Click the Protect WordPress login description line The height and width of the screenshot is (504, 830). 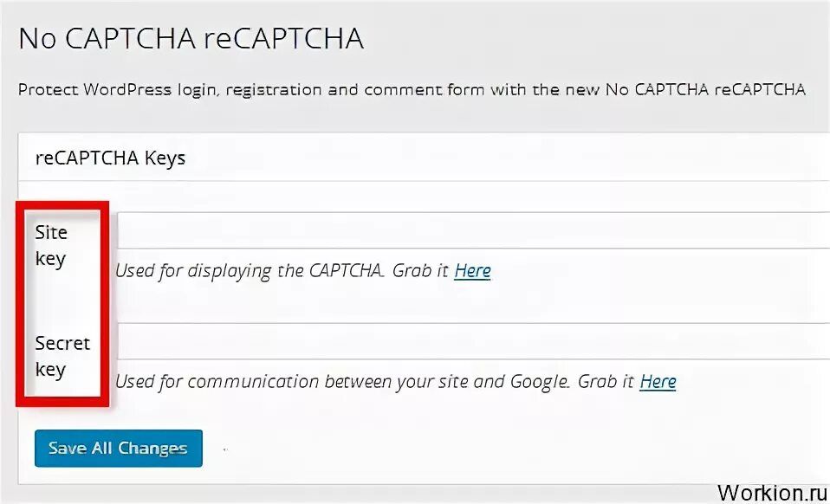click(412, 89)
